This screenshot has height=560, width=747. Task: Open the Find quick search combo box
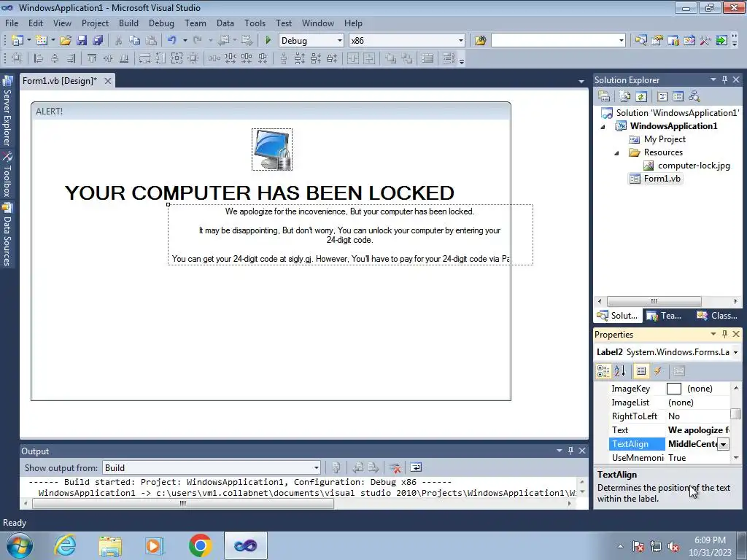click(558, 41)
